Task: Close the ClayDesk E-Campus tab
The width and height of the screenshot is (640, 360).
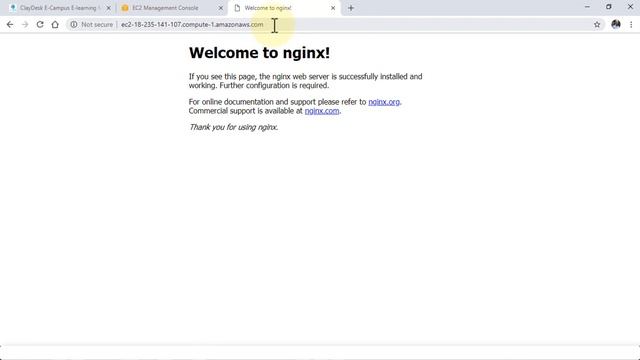Action: pyautogui.click(x=109, y=8)
